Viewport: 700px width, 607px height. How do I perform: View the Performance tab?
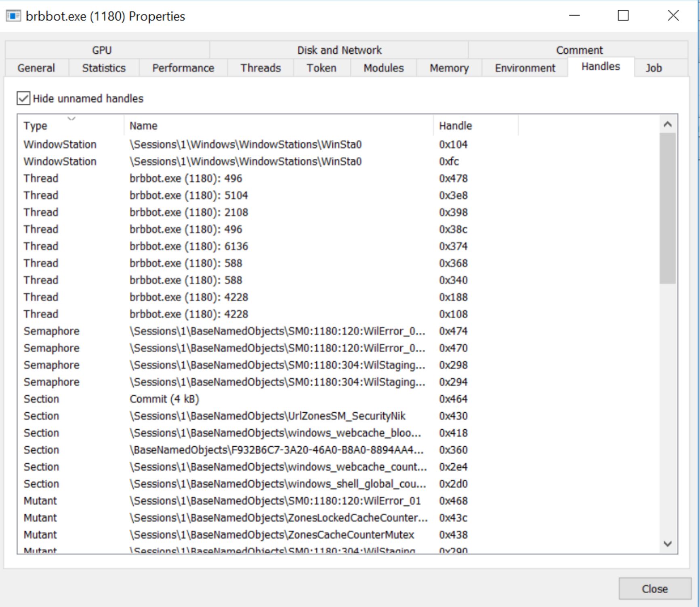point(183,68)
